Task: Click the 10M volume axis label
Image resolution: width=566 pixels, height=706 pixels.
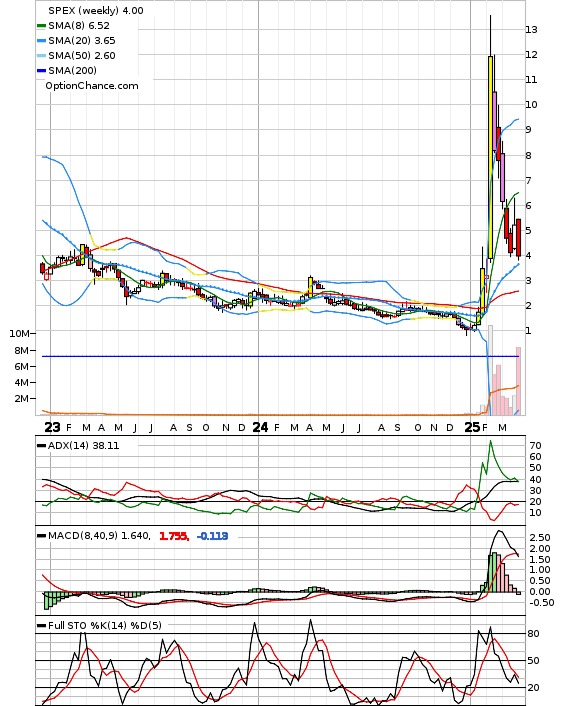Action: (19, 334)
